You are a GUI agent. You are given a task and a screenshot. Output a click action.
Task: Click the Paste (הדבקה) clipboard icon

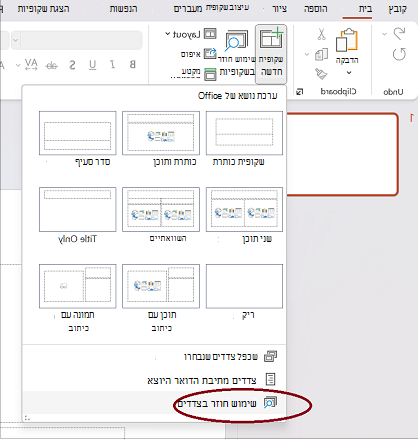click(x=347, y=40)
